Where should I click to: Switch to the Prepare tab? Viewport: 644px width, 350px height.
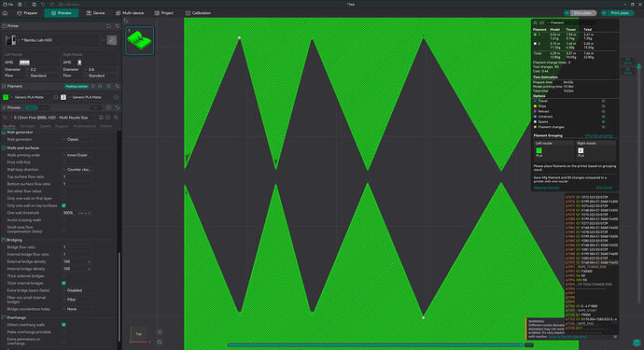(x=27, y=13)
